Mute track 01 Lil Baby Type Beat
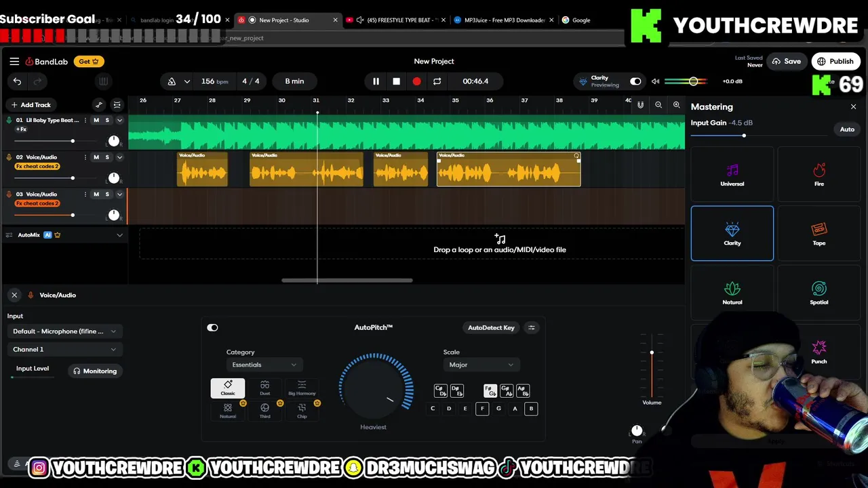The image size is (868, 488). 96,121
